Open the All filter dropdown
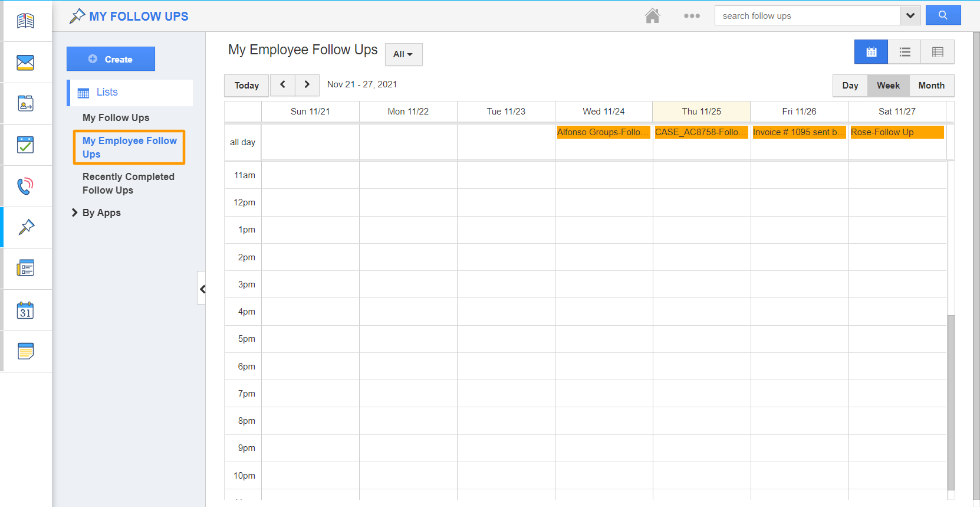 pos(403,54)
